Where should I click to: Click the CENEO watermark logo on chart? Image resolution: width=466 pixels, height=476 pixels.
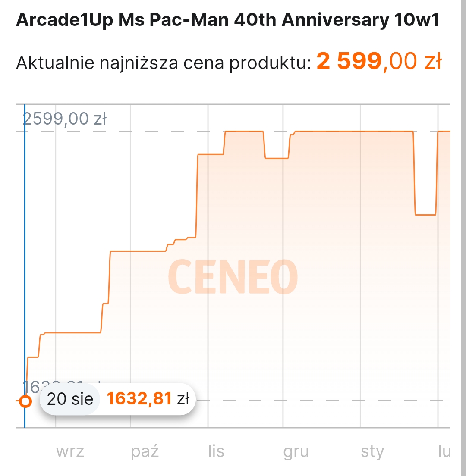coord(233,277)
